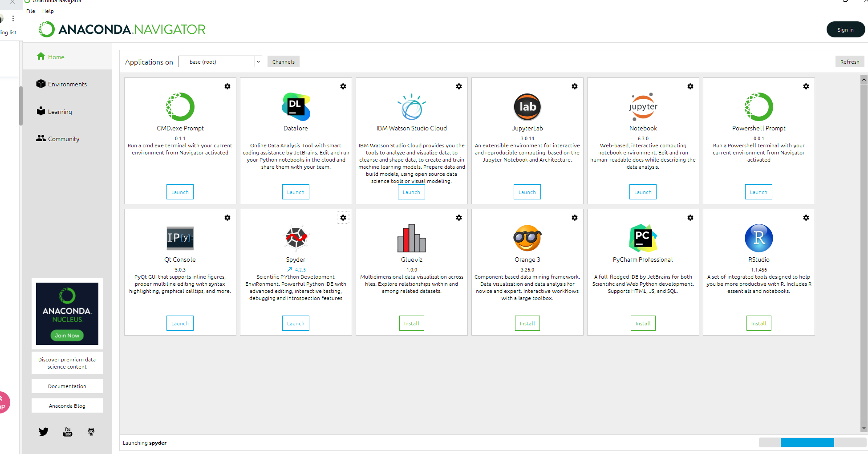Open gear options on Qt Console card
This screenshot has width=868, height=454.
click(x=227, y=218)
